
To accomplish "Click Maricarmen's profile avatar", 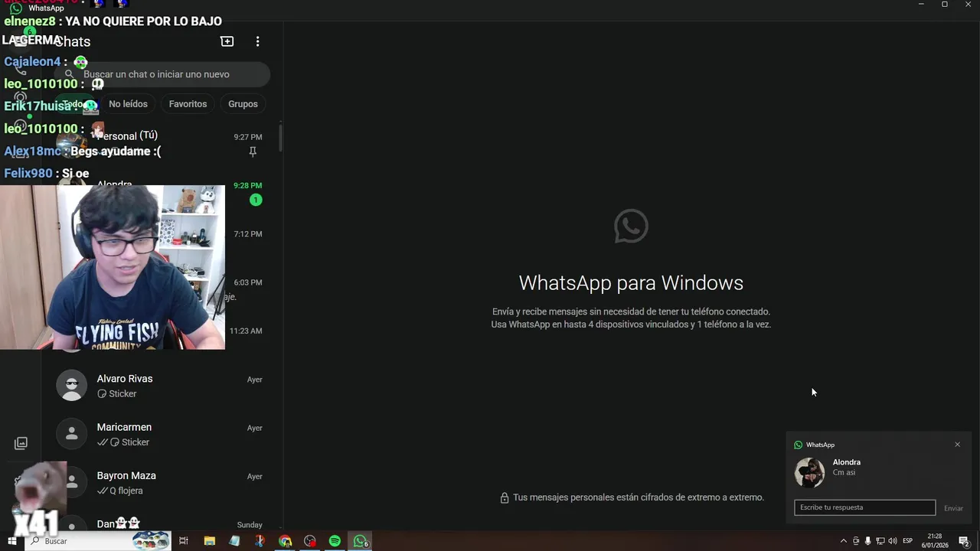I will [x=72, y=434].
